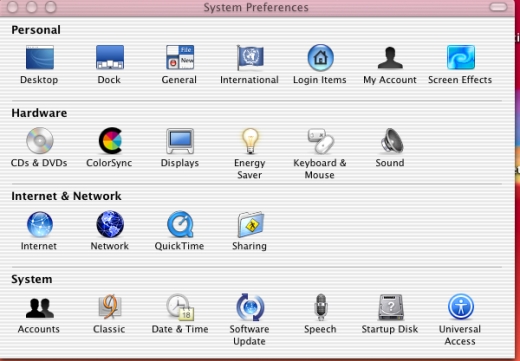520x361 pixels.
Task: Open Software Update preferences
Action: (x=250, y=307)
